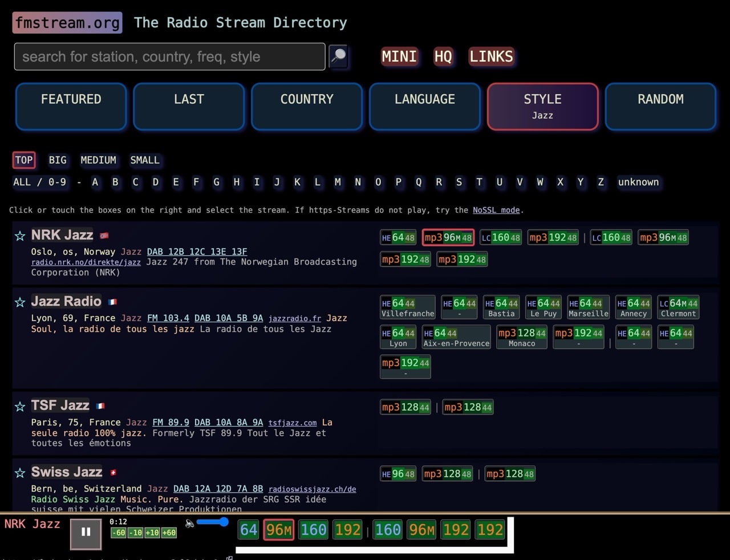Skip back 10 seconds

135,533
